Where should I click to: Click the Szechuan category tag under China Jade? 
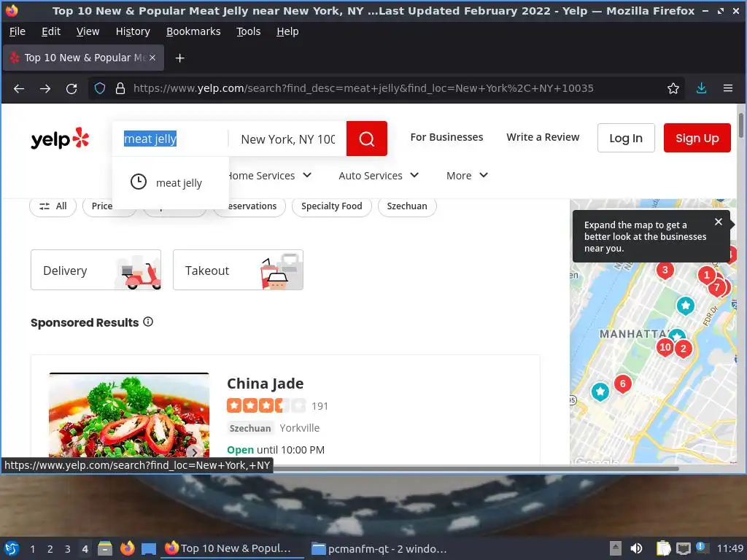coord(250,428)
